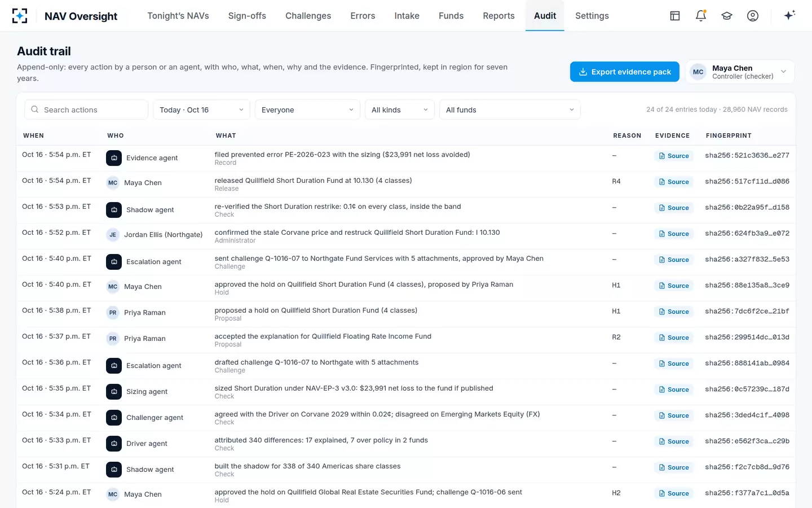Click the Sizing agent bot icon

(114, 392)
